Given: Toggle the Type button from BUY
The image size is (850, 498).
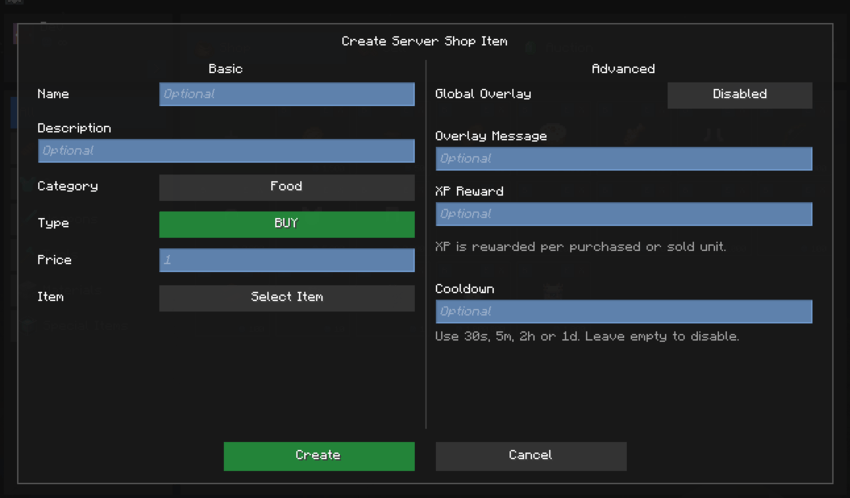Looking at the screenshot, I should 287,224.
